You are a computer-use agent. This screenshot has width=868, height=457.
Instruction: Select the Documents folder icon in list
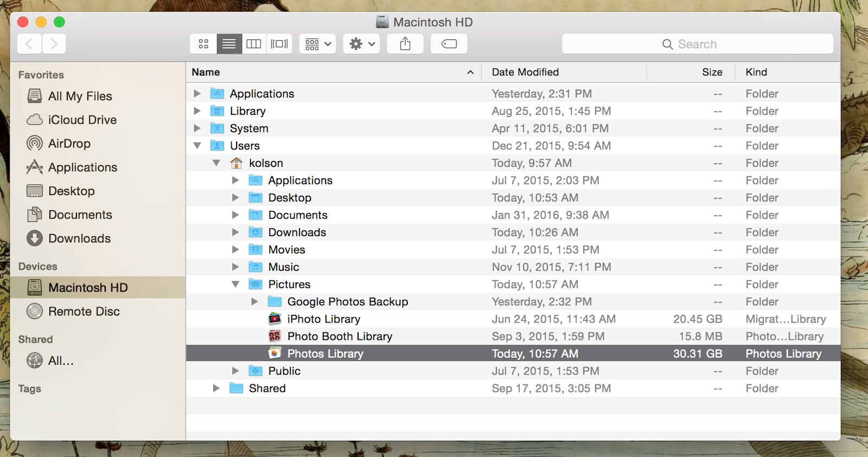(x=256, y=215)
